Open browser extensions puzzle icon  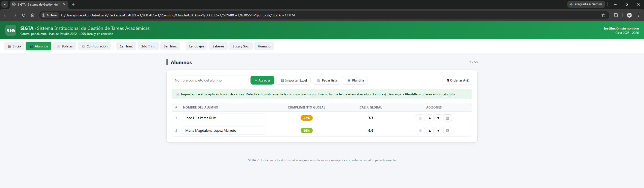(616, 15)
